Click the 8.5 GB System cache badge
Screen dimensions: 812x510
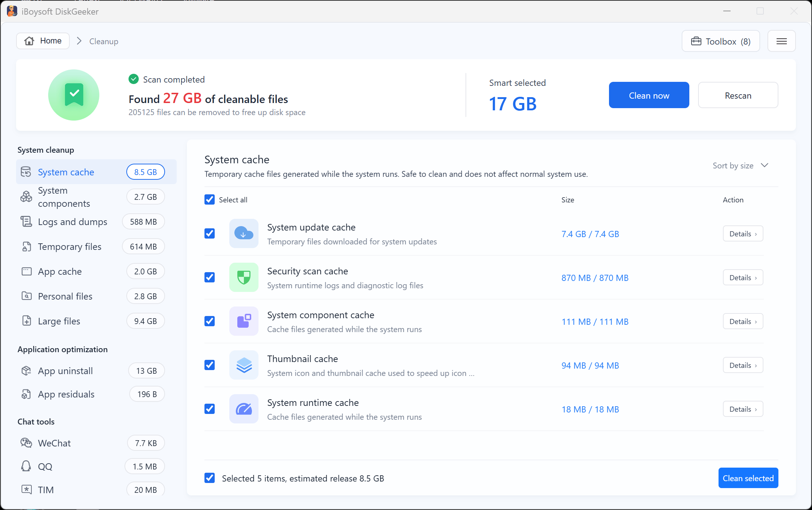pyautogui.click(x=145, y=172)
